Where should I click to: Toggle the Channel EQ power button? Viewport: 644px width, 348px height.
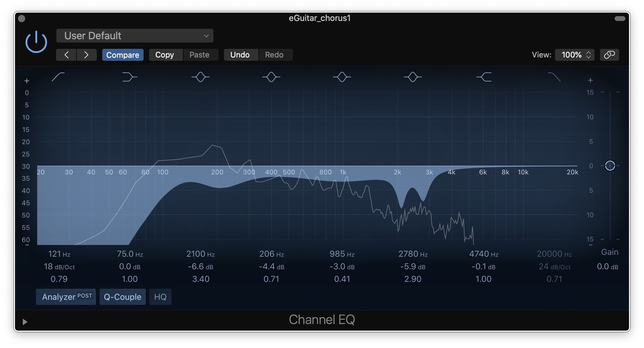tap(36, 42)
